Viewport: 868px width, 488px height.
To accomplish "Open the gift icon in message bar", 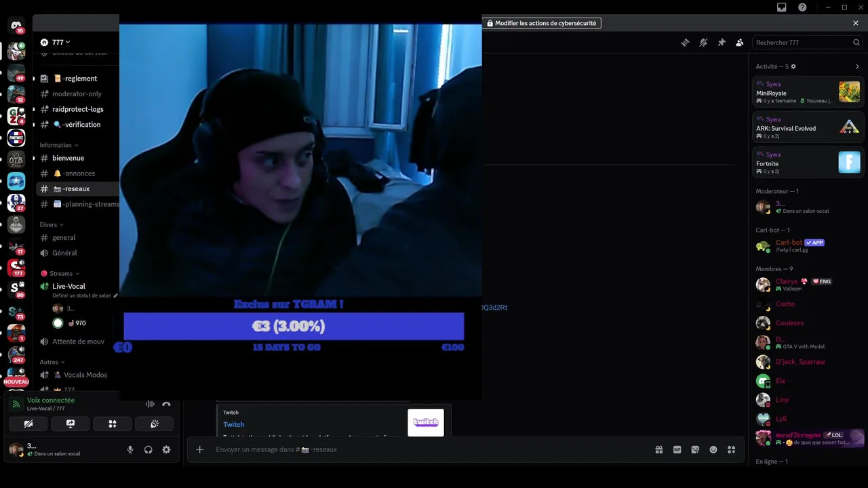I will (658, 449).
